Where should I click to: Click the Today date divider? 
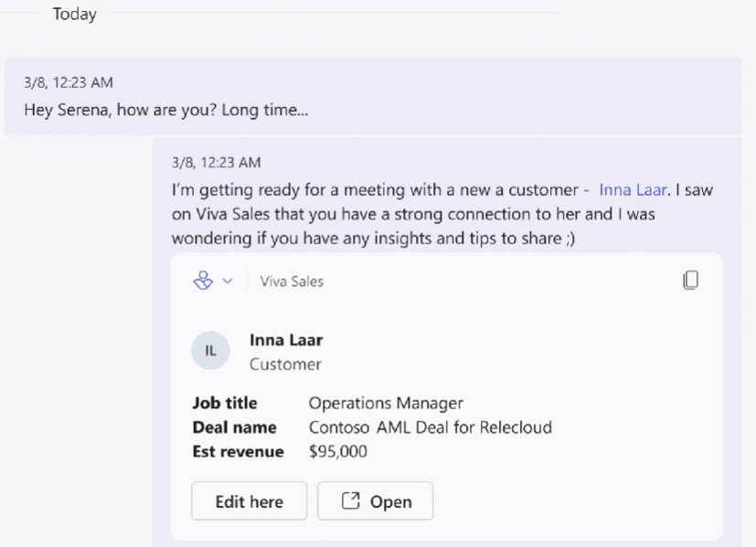(x=75, y=14)
